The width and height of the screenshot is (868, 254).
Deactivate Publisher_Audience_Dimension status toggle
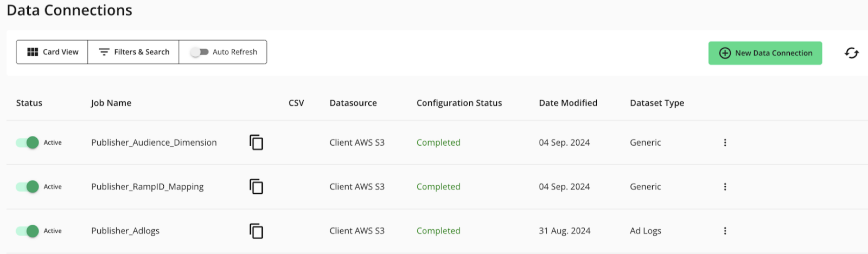(28, 142)
